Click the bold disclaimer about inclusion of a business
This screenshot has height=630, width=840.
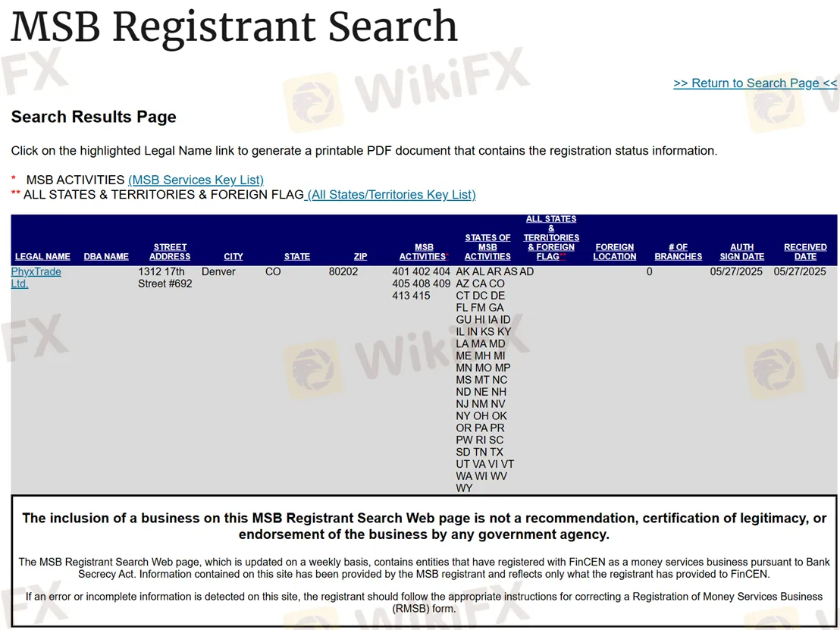click(424, 526)
